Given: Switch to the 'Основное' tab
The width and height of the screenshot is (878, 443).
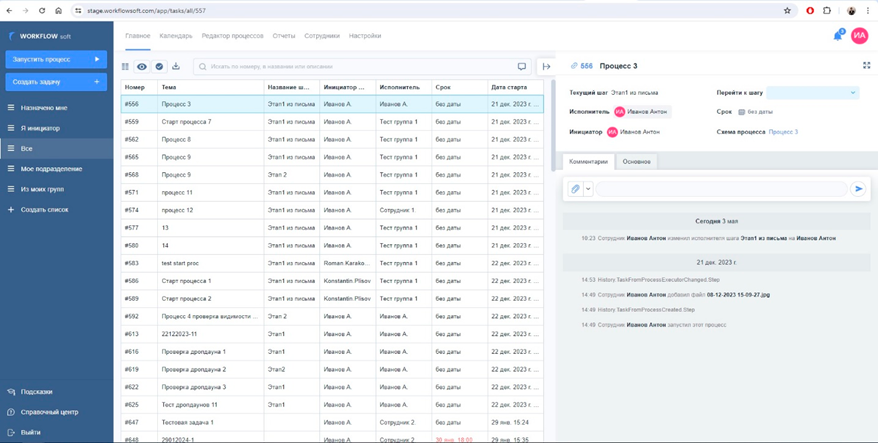Looking at the screenshot, I should (x=636, y=161).
